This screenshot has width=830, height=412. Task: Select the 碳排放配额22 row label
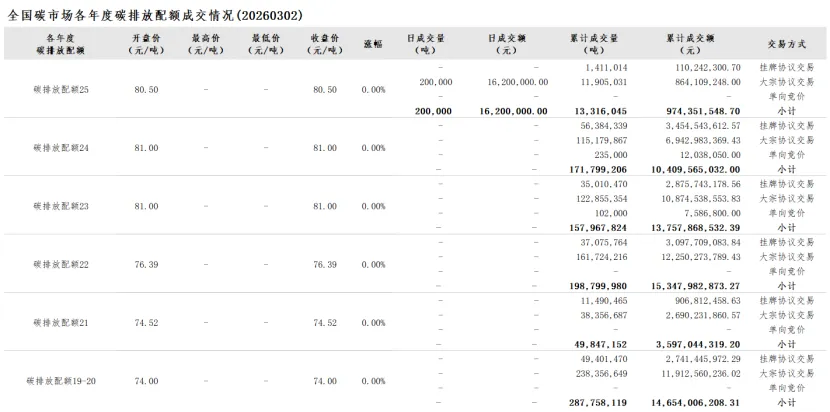click(62, 265)
